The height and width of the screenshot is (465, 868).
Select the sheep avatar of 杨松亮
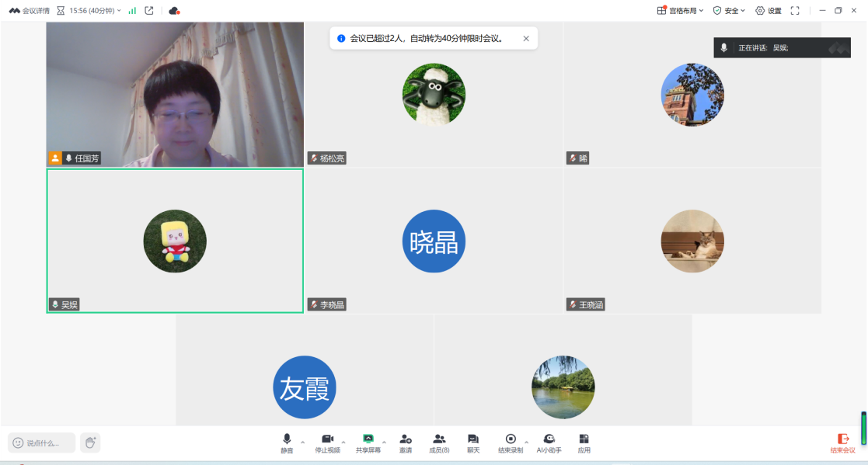click(434, 95)
